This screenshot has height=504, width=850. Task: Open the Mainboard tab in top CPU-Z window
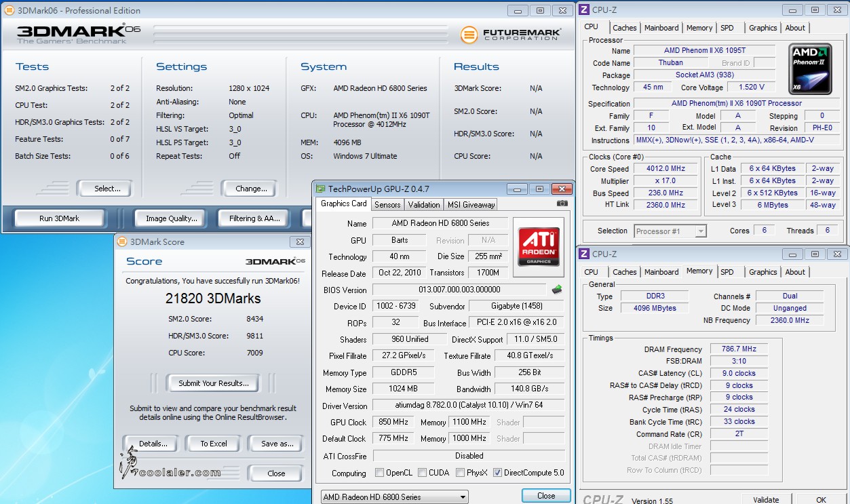click(661, 28)
